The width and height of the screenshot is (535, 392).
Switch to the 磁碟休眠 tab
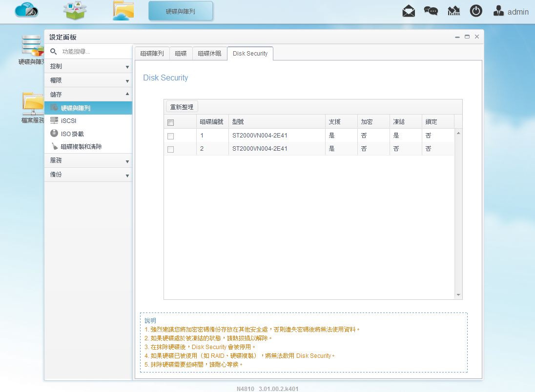pyautogui.click(x=209, y=54)
